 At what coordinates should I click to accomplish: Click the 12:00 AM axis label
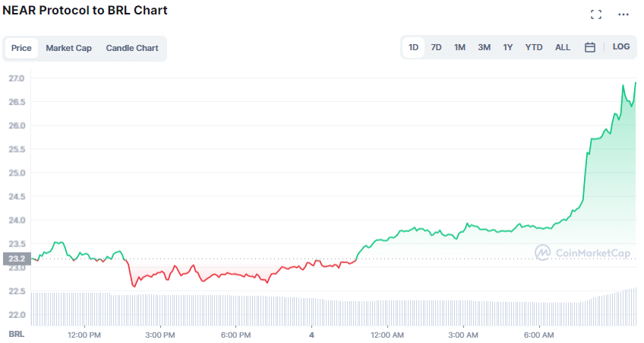(387, 335)
